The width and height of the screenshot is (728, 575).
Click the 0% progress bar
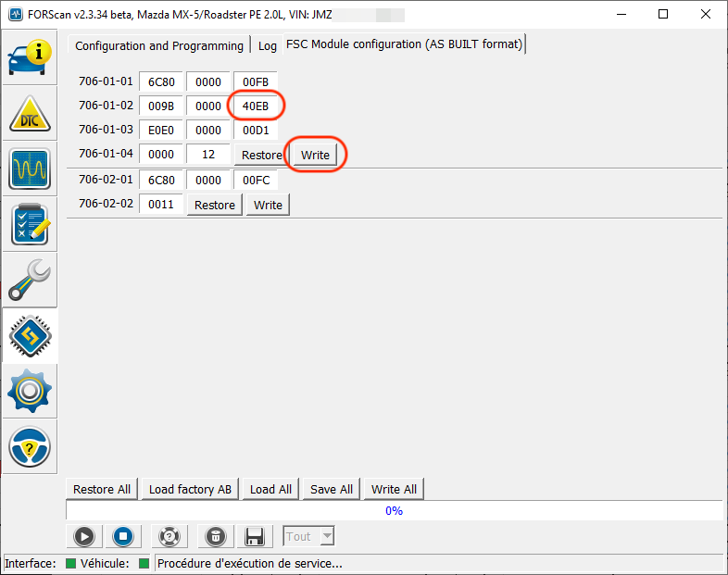[394, 510]
